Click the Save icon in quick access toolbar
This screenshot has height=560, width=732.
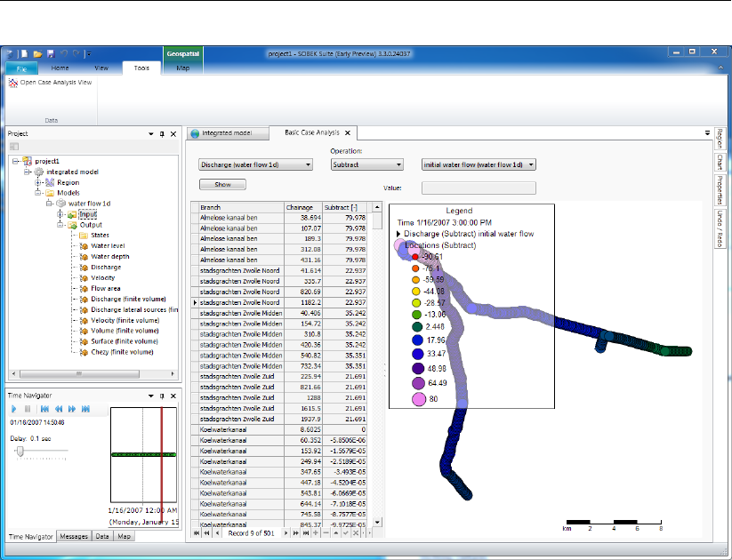pos(50,53)
